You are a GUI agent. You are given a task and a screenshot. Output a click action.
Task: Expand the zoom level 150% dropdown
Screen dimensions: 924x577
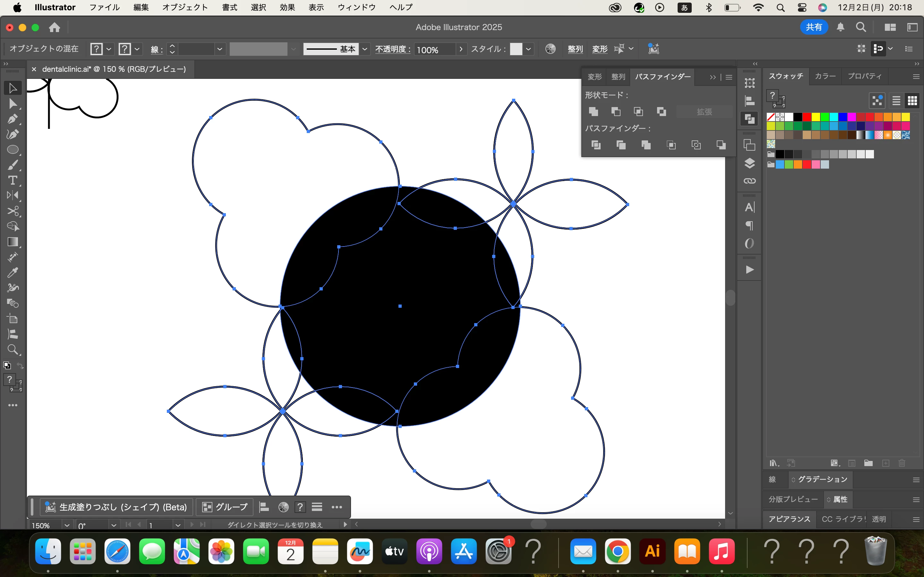click(x=67, y=525)
